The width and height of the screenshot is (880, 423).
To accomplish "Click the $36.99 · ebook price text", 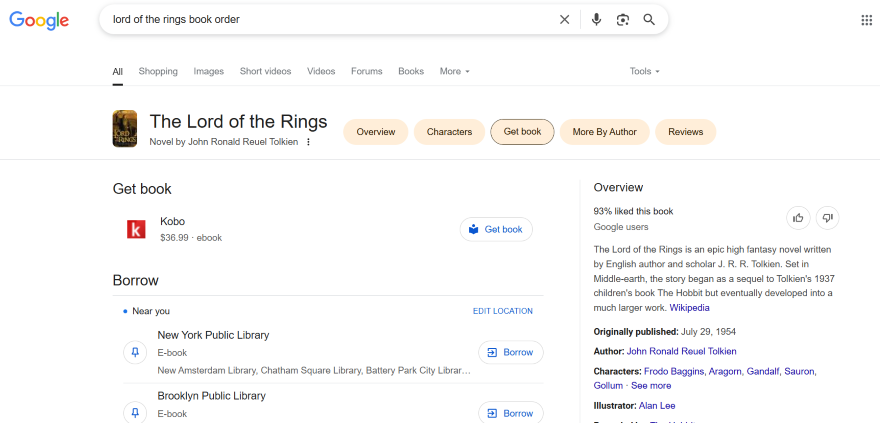I will (191, 238).
